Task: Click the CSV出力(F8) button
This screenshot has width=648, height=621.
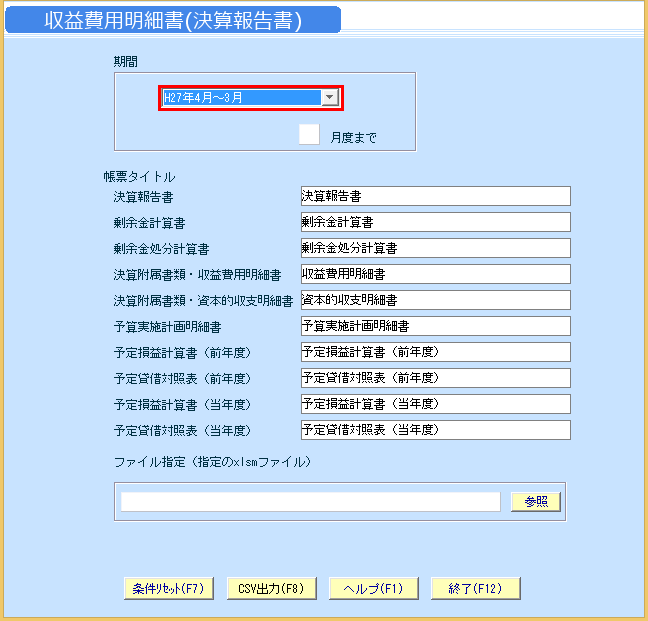Action: click(272, 588)
